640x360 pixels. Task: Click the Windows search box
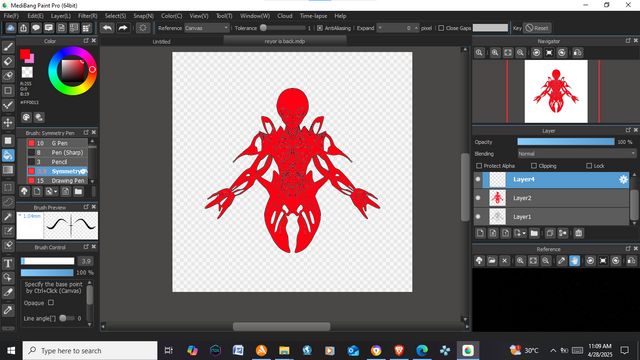pyautogui.click(x=90, y=351)
